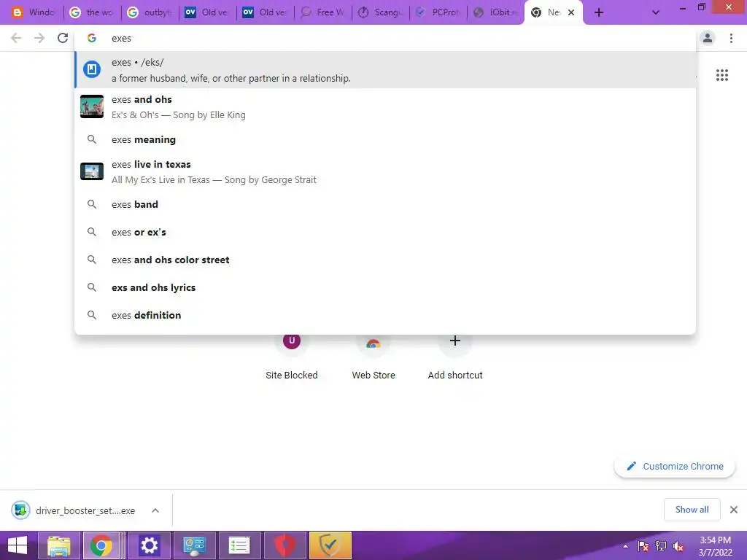747x560 pixels.
Task: Open the Windows Start menu
Action: [x=18, y=545]
